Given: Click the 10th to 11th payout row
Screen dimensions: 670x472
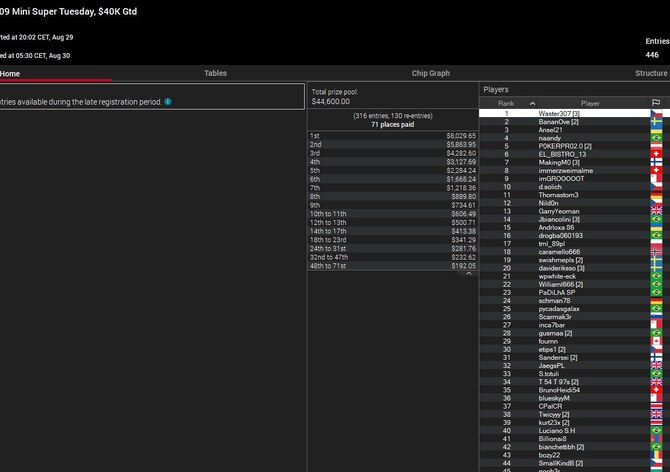Looking at the screenshot, I should [x=393, y=214].
